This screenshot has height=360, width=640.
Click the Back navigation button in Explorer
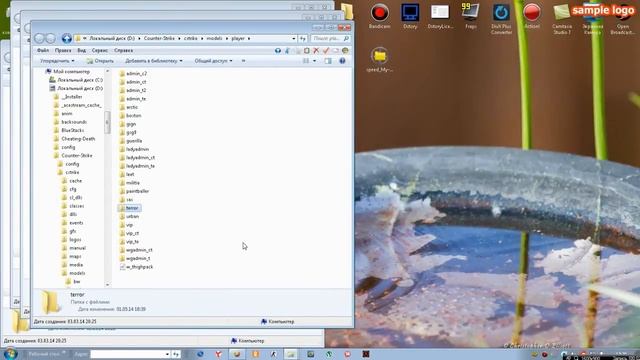(40, 38)
